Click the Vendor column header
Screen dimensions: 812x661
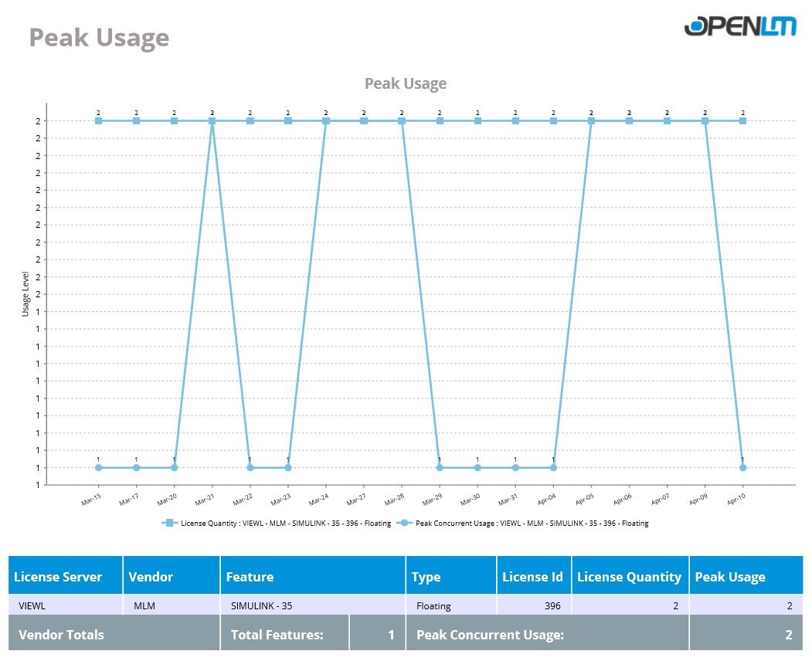(x=151, y=577)
